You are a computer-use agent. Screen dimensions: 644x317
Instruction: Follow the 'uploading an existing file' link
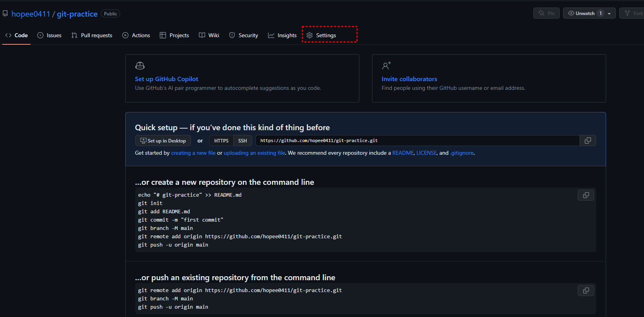254,153
